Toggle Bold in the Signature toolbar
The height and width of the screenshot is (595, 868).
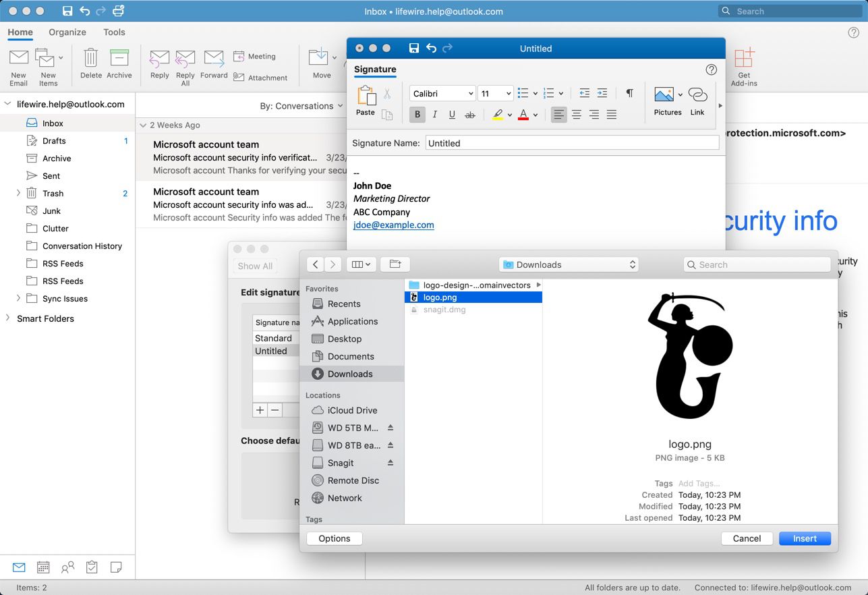pyautogui.click(x=417, y=115)
